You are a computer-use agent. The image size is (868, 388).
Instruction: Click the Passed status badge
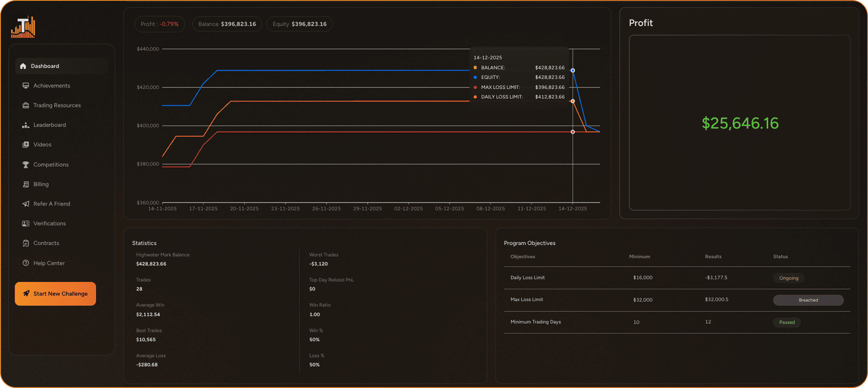[787, 322]
